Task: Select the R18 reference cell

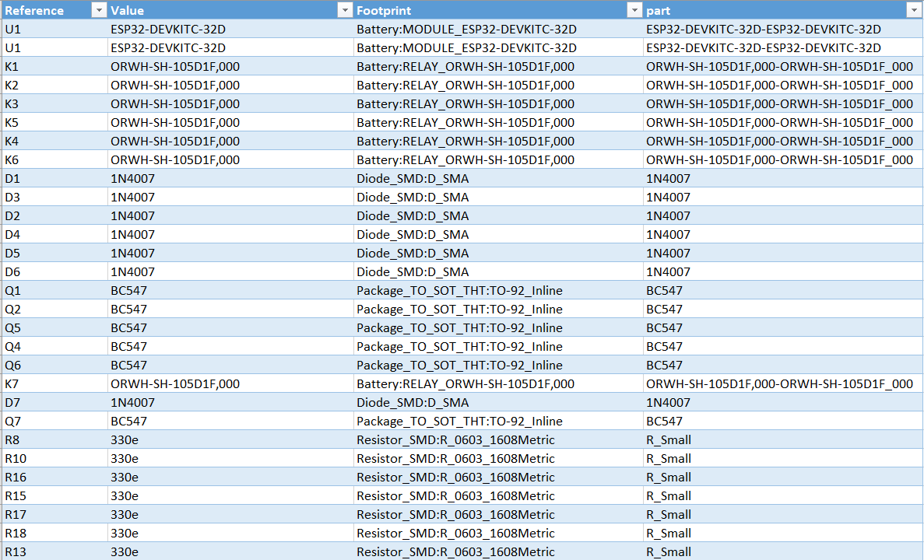Action: click(54, 534)
